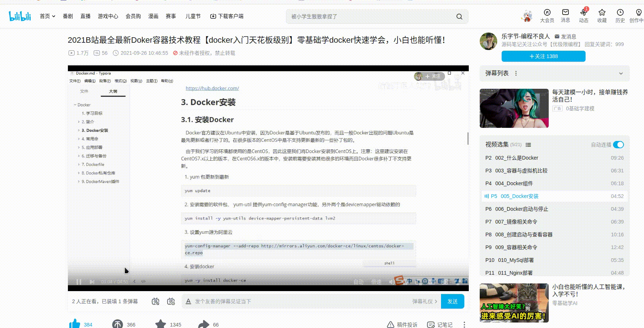Click the 发消息 envelope icon
The image size is (644, 328).
pos(557,37)
